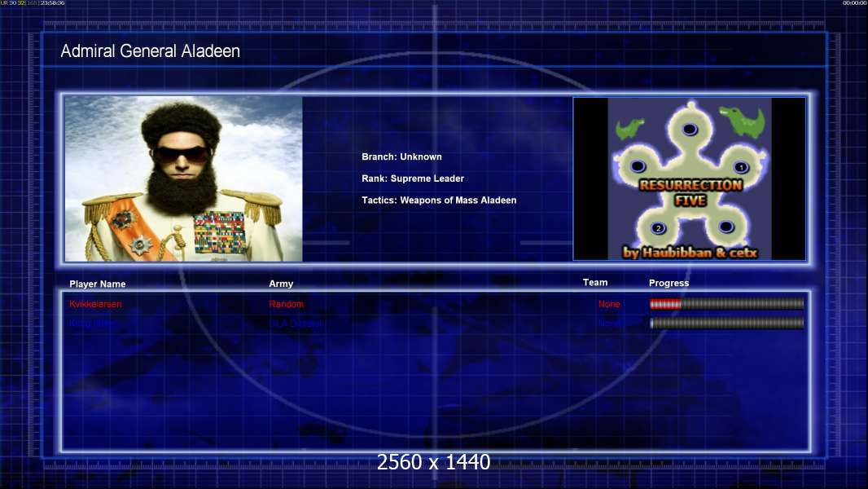Click the 00:00:00 timer
The width and height of the screenshot is (868, 489).
coord(855,2)
